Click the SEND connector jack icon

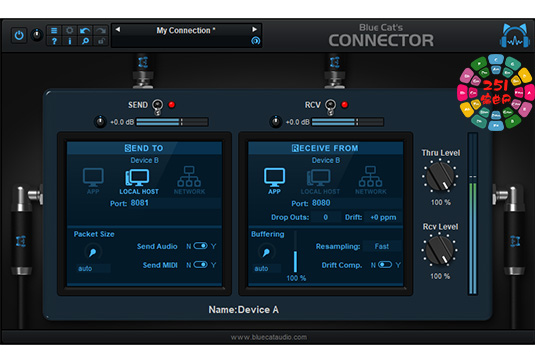pyautogui.click(x=157, y=106)
